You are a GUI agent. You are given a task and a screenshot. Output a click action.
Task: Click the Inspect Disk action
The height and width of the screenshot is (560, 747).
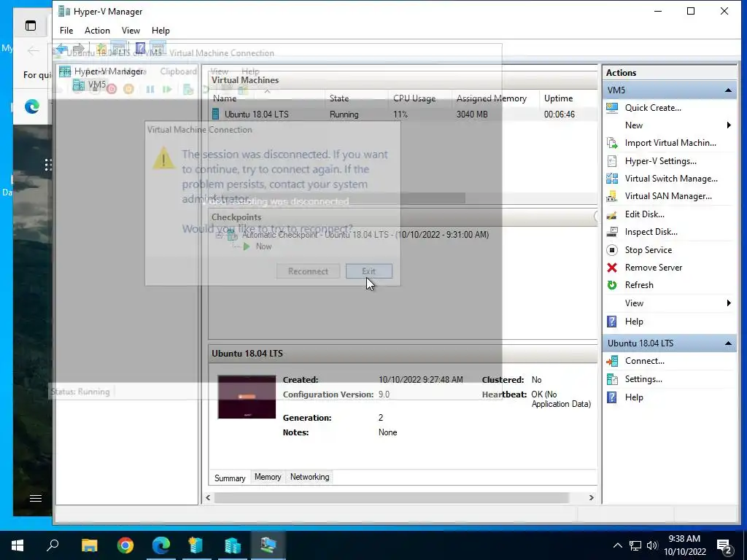(x=651, y=232)
